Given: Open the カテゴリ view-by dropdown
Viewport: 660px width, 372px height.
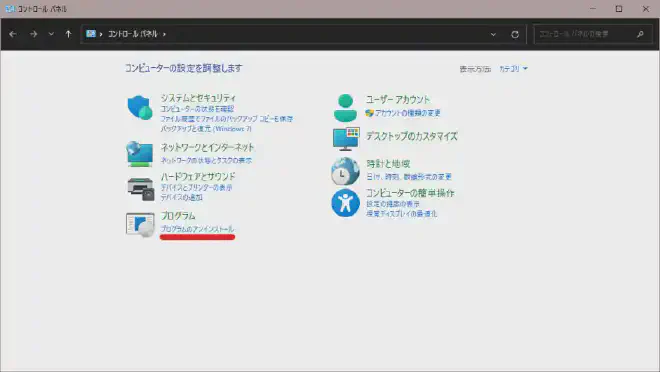Looking at the screenshot, I should pyautogui.click(x=513, y=69).
